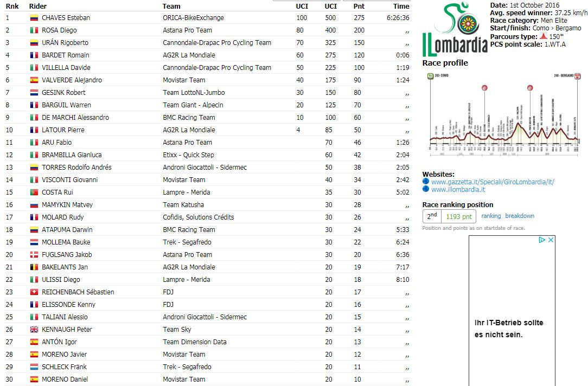Image resolution: width=588 pixels, height=386 pixels.
Task: Click the Spanish flag beside ANTÓN Igor
Action: tap(34, 342)
